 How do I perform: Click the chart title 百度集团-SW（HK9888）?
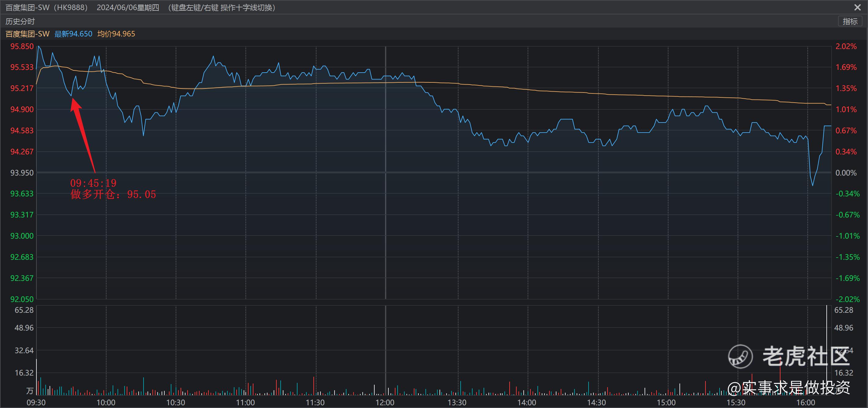coord(47,7)
